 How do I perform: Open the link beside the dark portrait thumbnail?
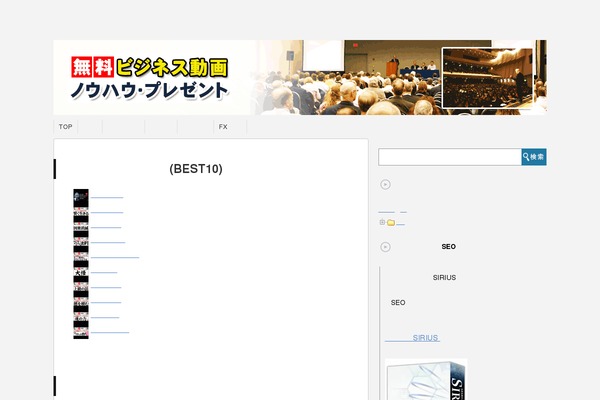coord(107,198)
